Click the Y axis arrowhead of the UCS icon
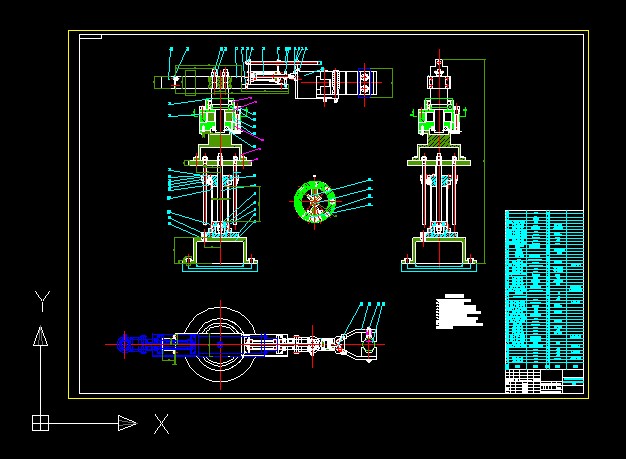The width and height of the screenshot is (626, 459). pos(40,336)
